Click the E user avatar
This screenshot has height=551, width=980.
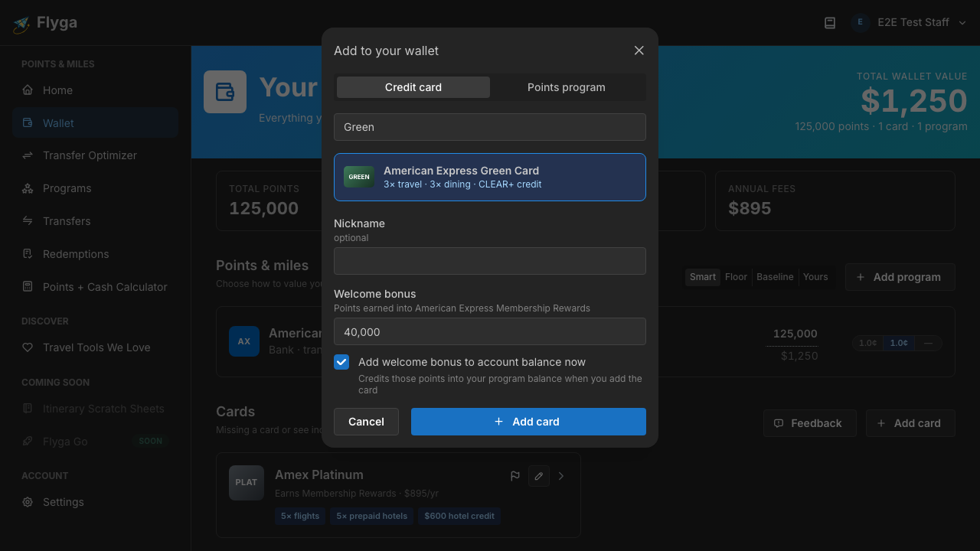[860, 22]
